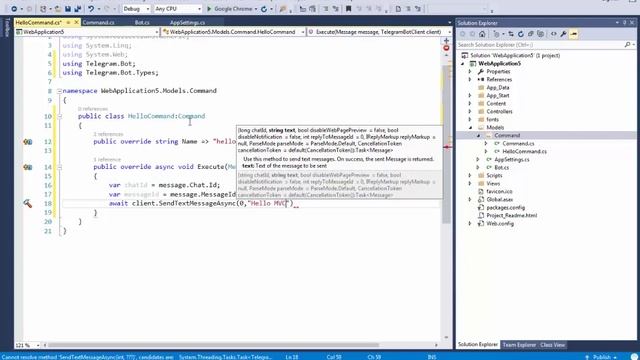Click the Save All toolbar icon

pos(78,9)
